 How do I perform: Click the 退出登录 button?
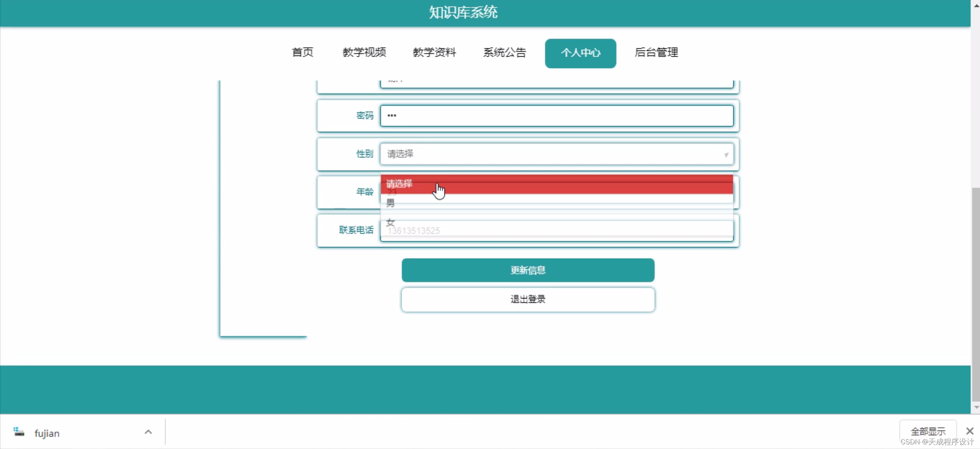[x=528, y=299]
